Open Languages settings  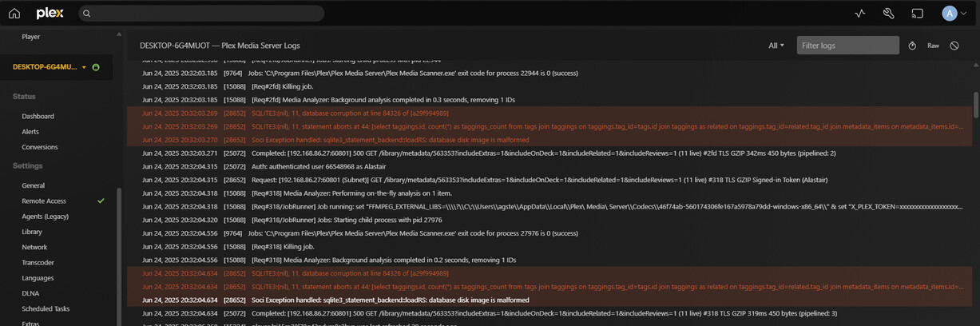[x=38, y=278]
